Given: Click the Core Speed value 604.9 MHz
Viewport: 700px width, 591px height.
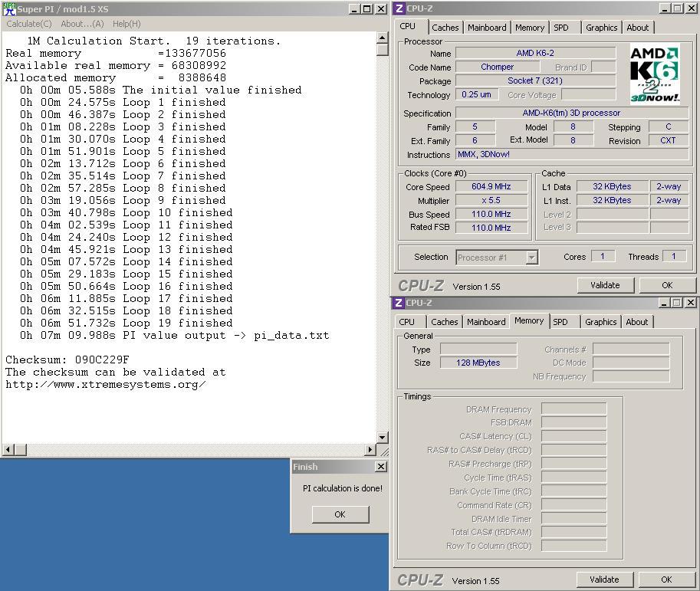Looking at the screenshot, I should coord(491,186).
